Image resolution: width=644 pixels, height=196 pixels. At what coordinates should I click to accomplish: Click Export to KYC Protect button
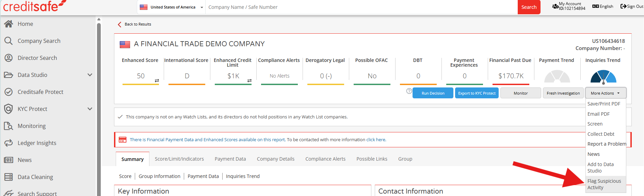[477, 93]
